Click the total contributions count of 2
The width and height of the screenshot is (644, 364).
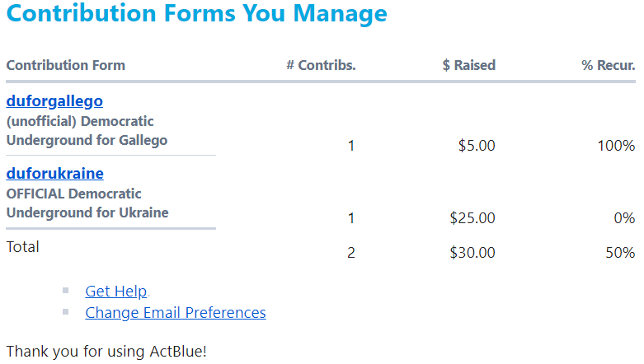(350, 252)
